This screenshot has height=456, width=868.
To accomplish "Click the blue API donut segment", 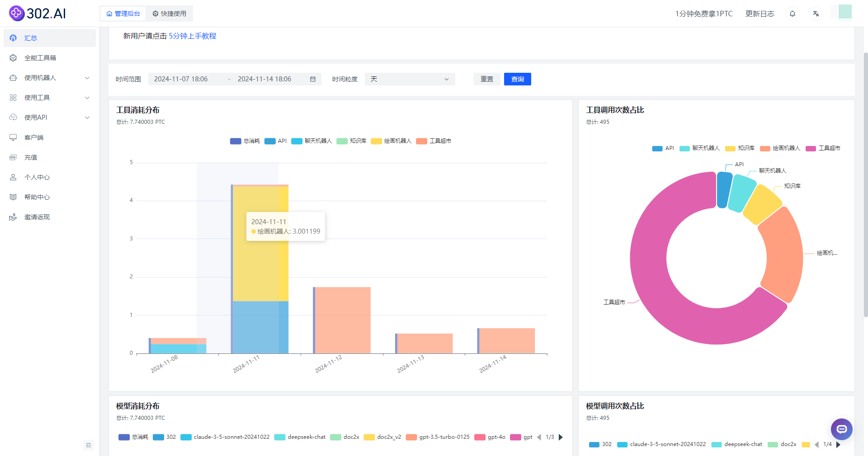I will click(x=724, y=190).
